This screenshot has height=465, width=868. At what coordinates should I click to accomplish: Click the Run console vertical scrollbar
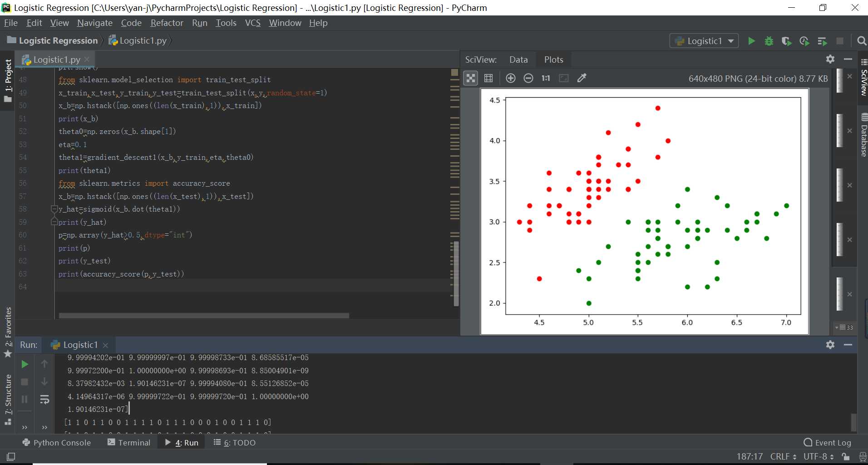[x=853, y=422]
